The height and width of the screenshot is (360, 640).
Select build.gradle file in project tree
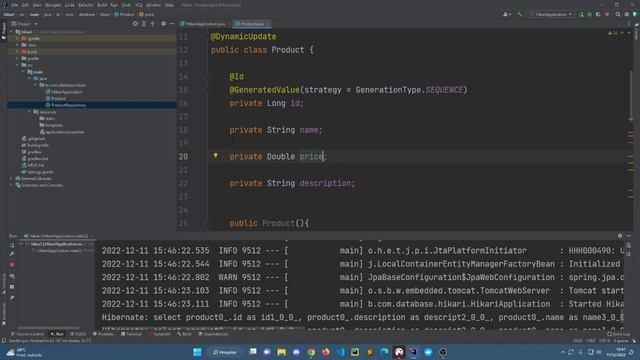(35, 145)
